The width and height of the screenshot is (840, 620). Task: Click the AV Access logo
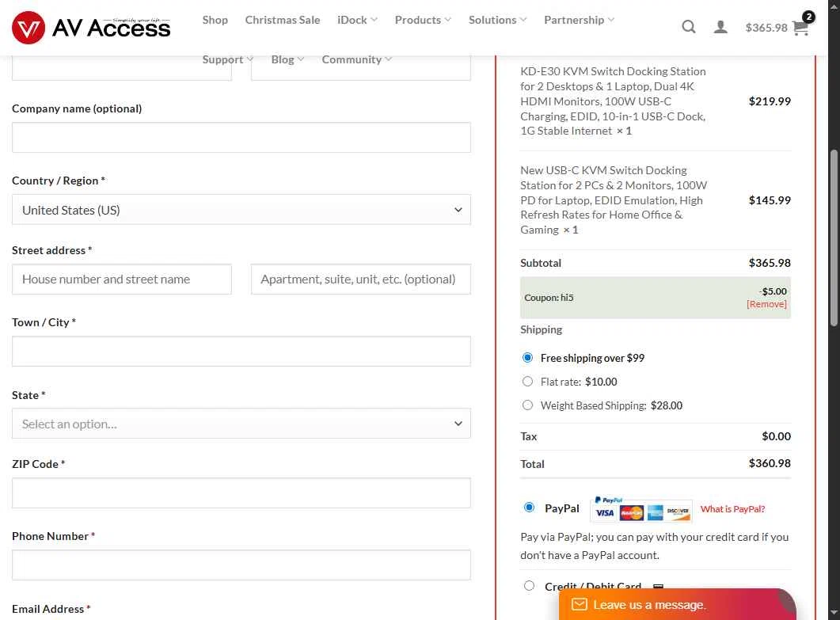(91, 28)
